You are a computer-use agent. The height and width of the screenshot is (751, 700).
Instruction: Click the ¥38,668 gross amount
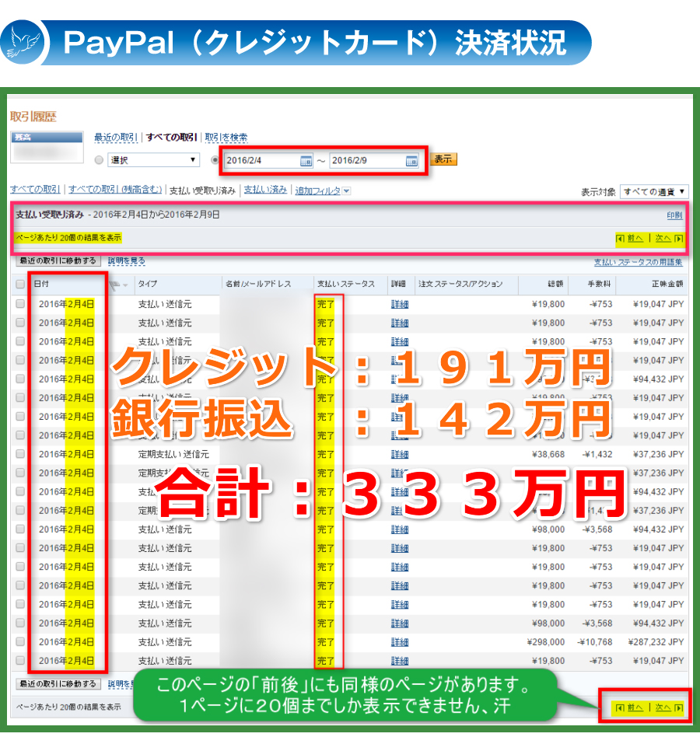(548, 454)
